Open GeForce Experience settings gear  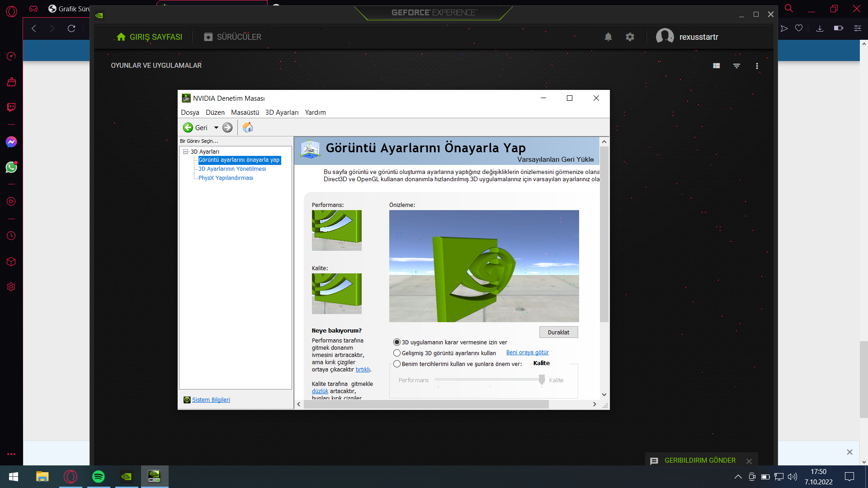630,37
